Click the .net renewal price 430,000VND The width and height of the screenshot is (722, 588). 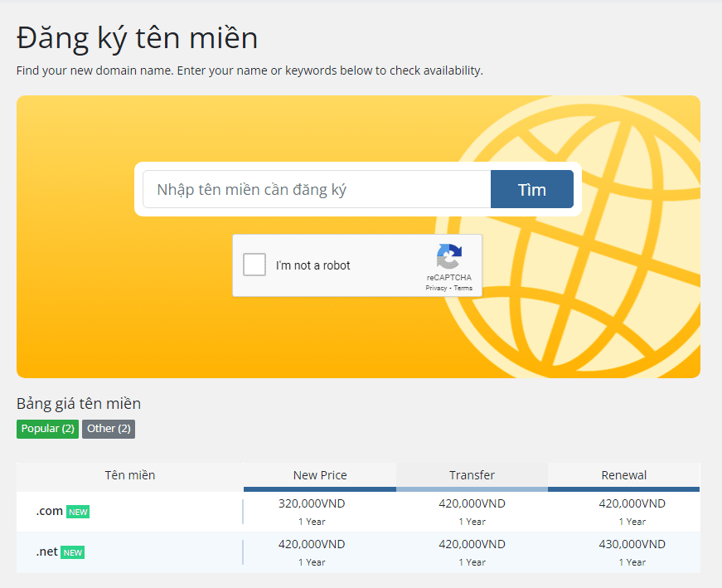point(632,544)
